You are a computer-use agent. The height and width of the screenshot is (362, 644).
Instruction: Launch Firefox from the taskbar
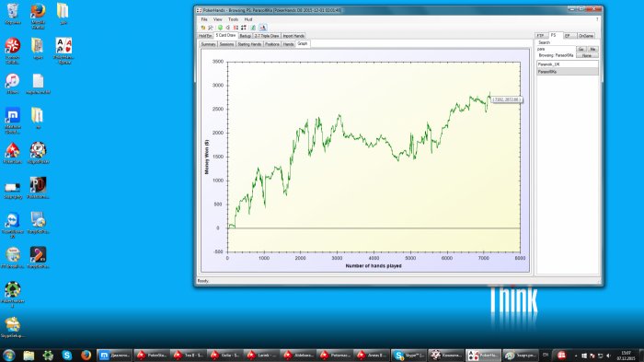86,355
